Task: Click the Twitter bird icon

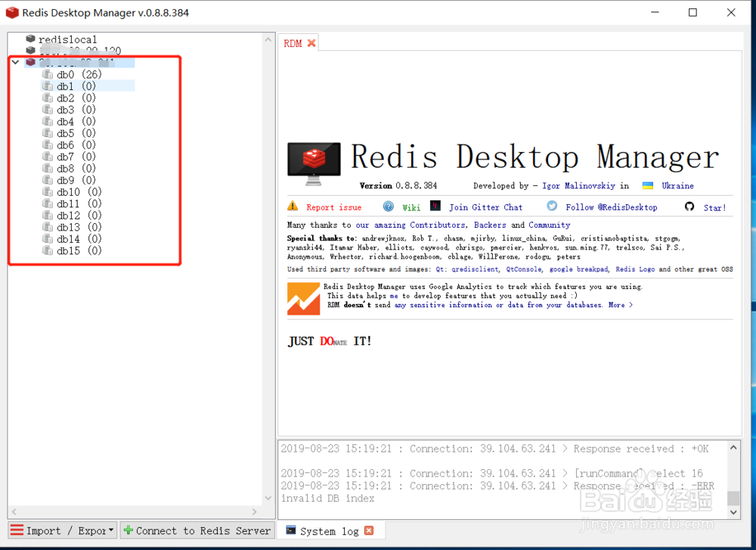Action: pyautogui.click(x=552, y=206)
